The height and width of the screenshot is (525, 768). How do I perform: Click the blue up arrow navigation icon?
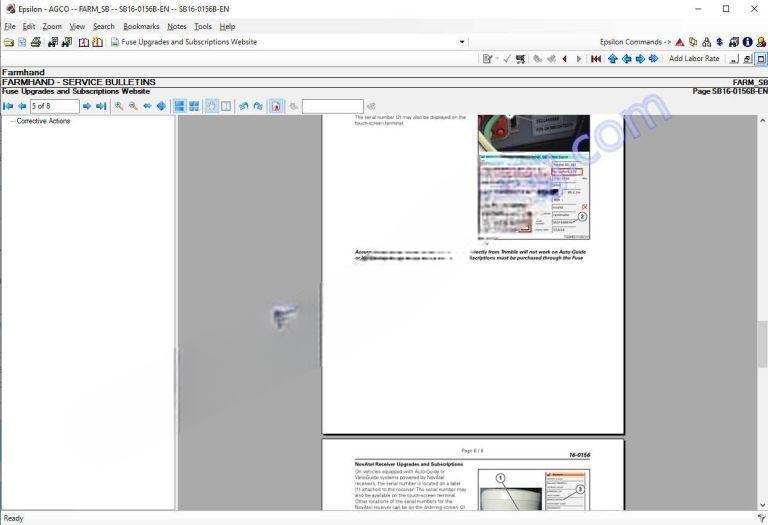[612, 59]
